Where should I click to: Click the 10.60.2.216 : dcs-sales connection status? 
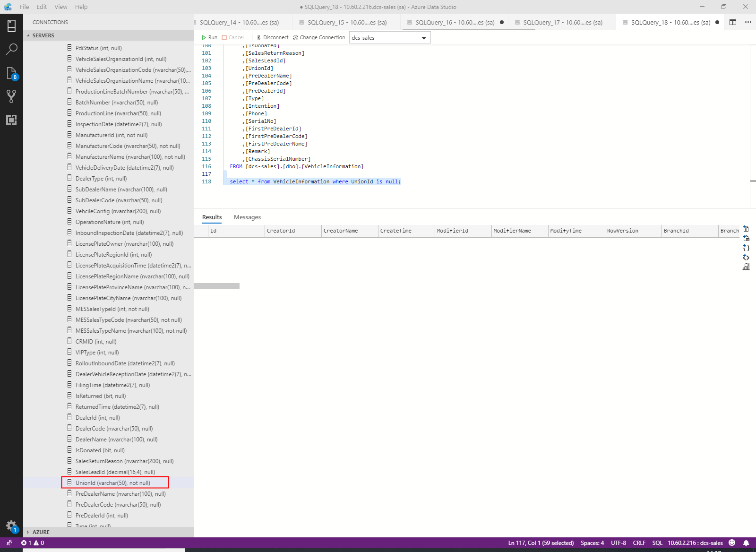coord(696,543)
